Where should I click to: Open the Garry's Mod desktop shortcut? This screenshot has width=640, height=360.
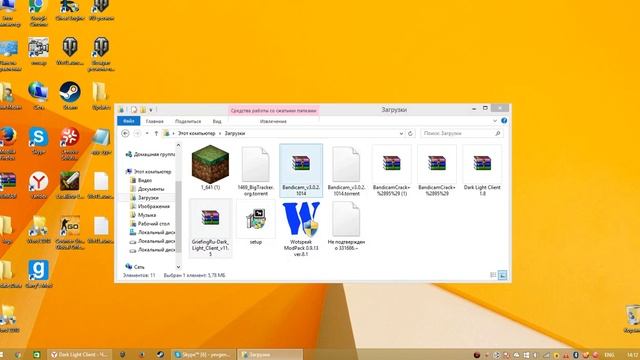(38, 274)
